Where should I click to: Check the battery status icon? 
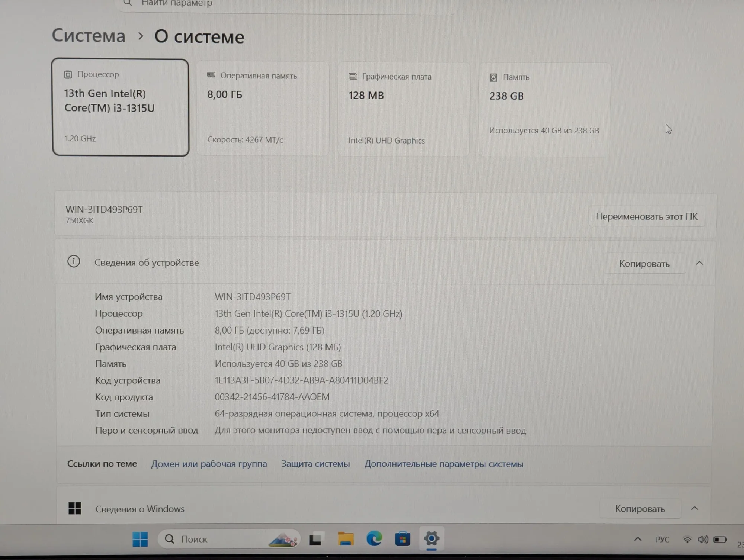tap(720, 540)
